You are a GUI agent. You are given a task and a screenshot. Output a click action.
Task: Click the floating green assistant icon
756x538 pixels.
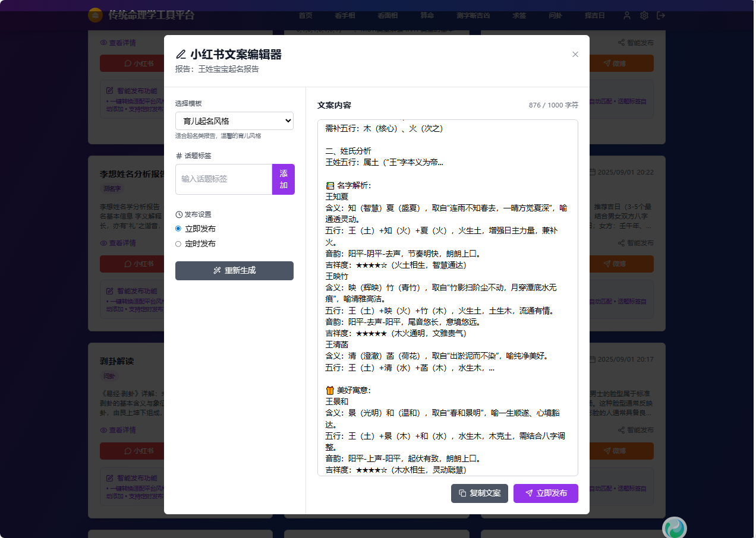coord(675,528)
